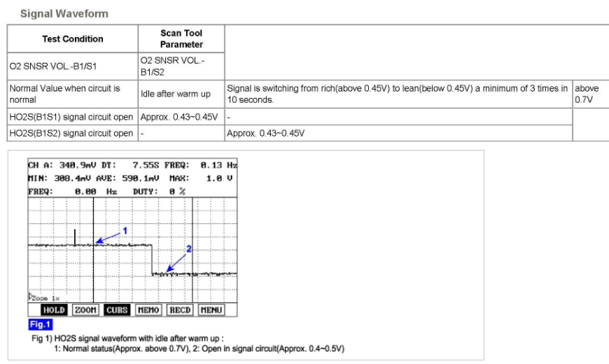
Task: Click the 'Idle after warm up' cell
Action: coord(181,94)
